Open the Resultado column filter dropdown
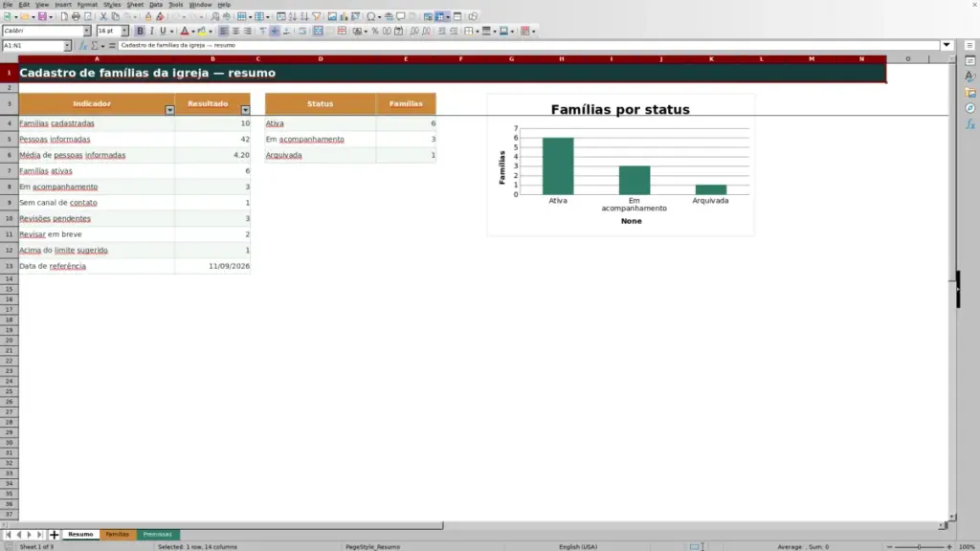The width and height of the screenshot is (980, 551). 245,110
